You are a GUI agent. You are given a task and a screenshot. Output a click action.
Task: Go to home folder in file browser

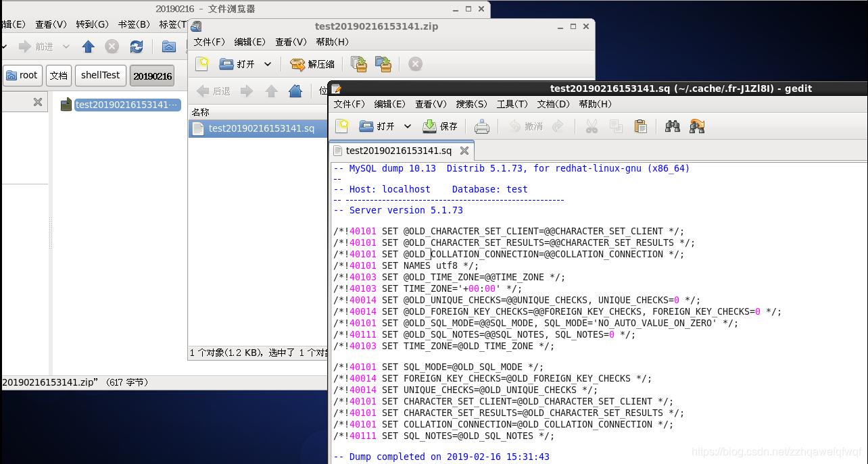pos(169,47)
